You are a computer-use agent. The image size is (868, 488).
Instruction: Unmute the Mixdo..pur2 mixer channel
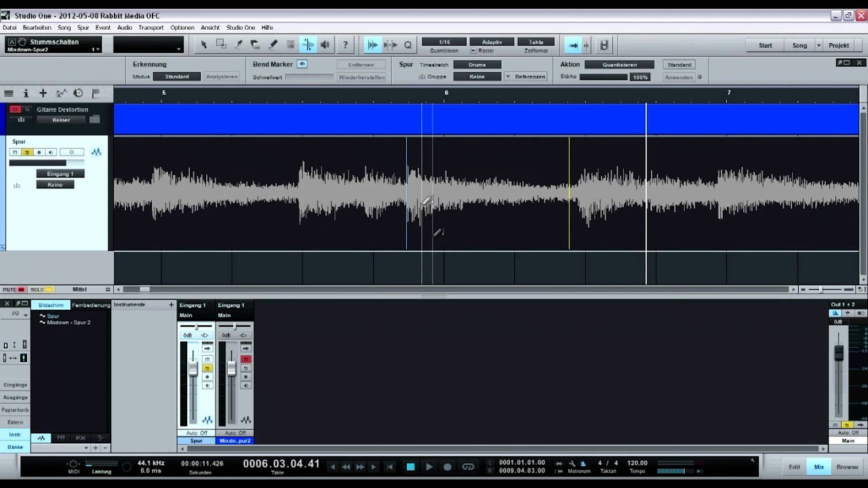246,359
